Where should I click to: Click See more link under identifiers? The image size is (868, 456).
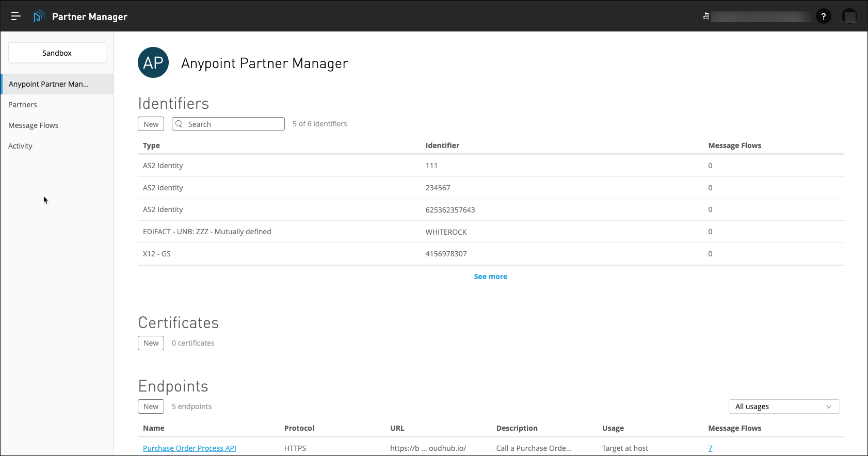click(490, 276)
